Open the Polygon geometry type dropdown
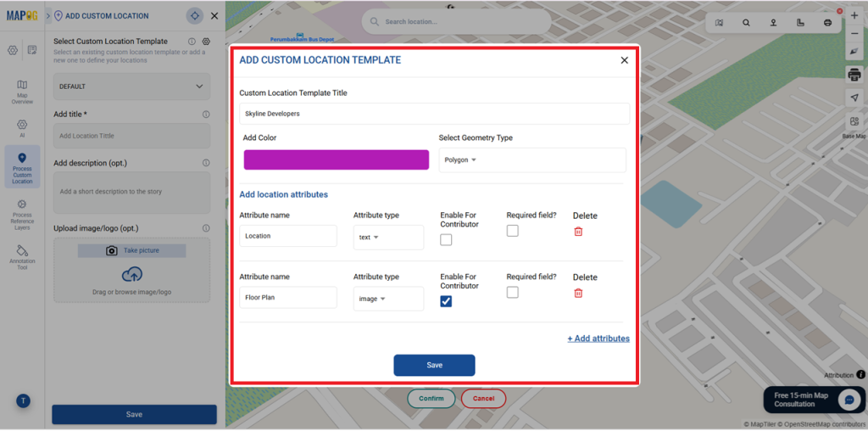This screenshot has width=868, height=431. 532,160
